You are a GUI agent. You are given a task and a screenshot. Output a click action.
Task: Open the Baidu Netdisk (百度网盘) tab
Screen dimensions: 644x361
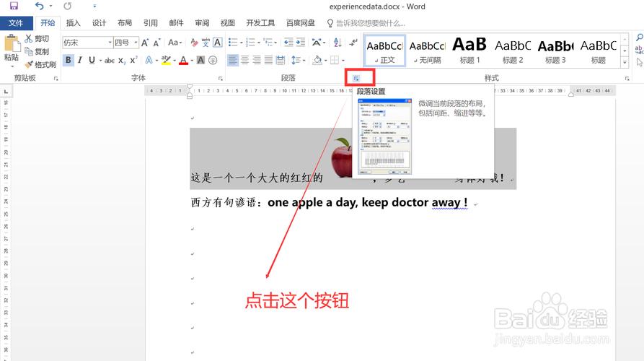coord(301,23)
